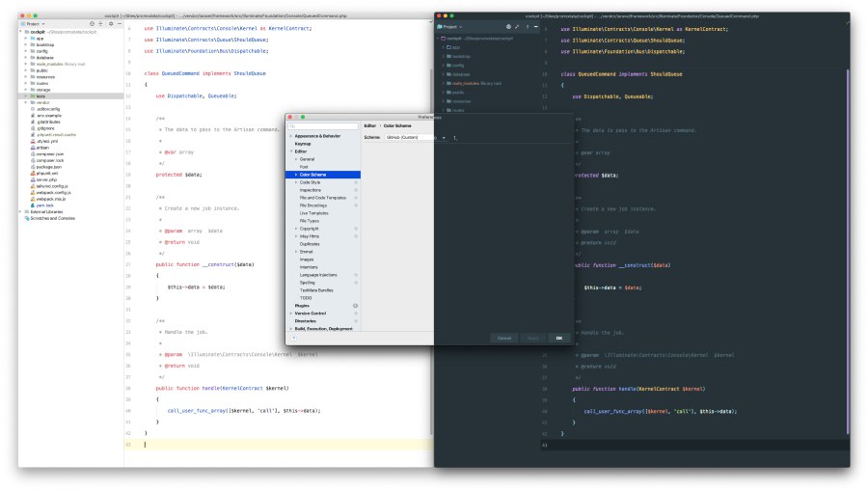Expand the Copyright node in Preferences

point(296,229)
